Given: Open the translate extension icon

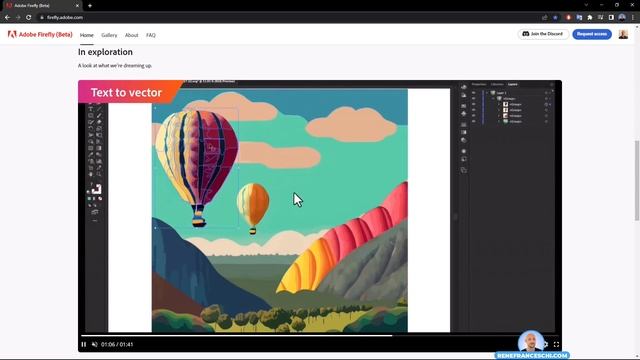Looking at the screenshot, I should (579, 18).
